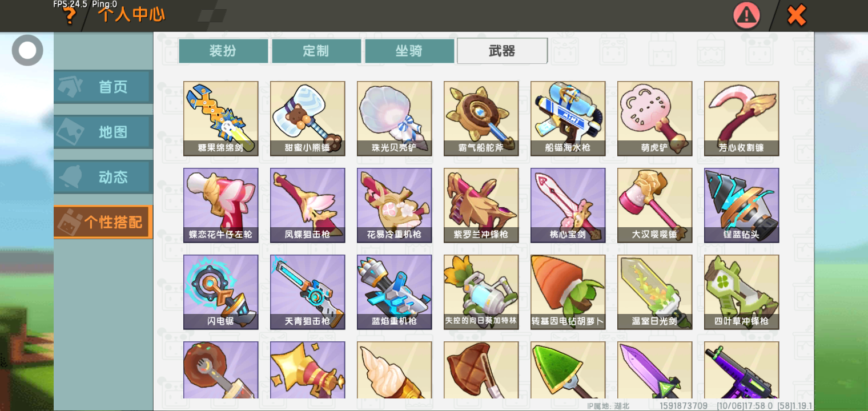
Task: Go to 首页 in sidebar
Action: click(x=103, y=87)
